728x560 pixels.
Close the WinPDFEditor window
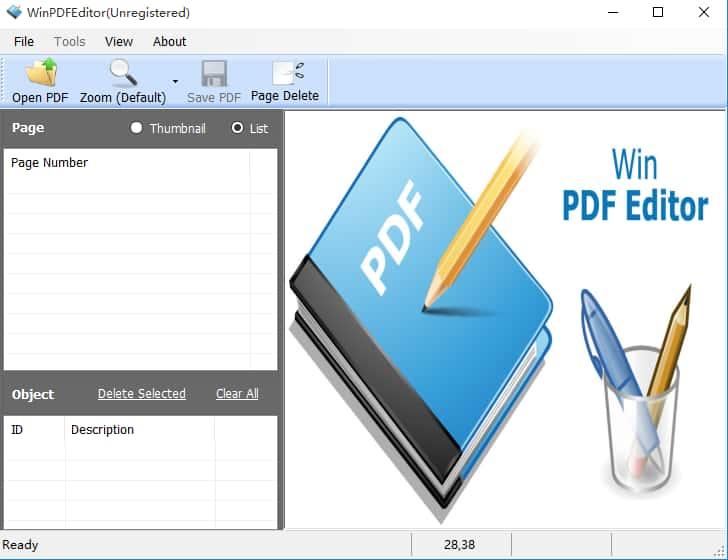coord(704,13)
